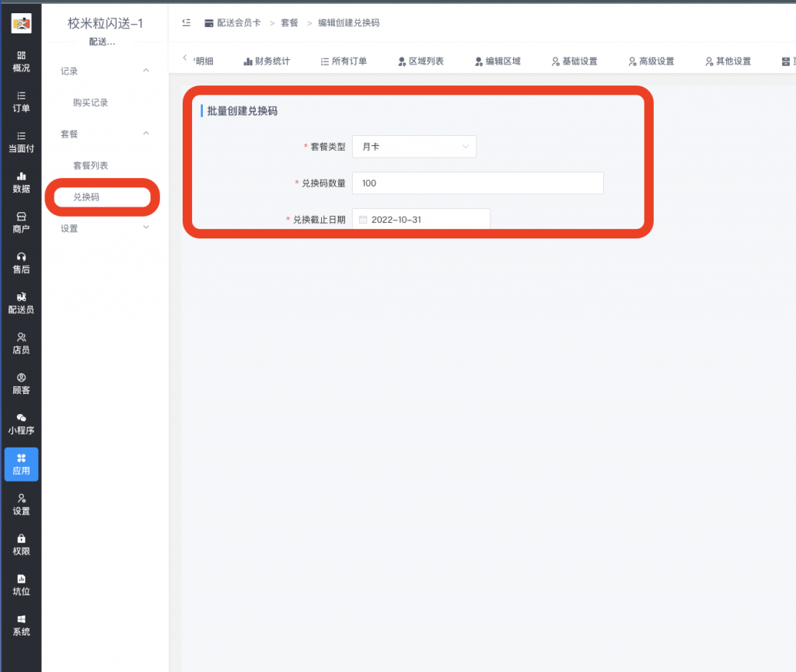Collapse the sidebar using the top collapse icon
This screenshot has height=672, width=796.
click(185, 23)
